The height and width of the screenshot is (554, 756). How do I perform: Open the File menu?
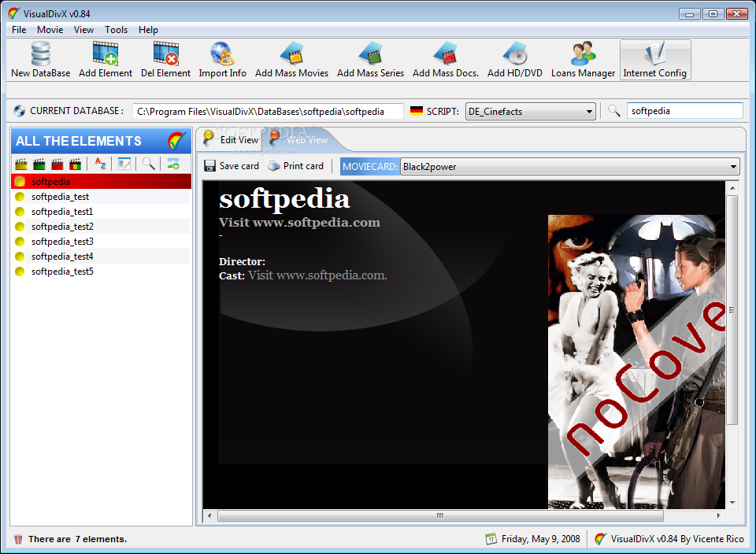tap(19, 30)
